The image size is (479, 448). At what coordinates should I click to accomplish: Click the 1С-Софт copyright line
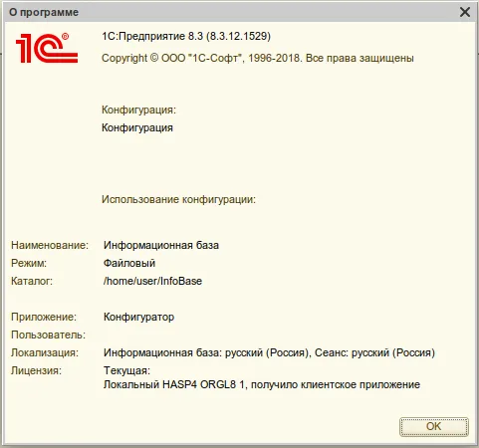[x=258, y=58]
